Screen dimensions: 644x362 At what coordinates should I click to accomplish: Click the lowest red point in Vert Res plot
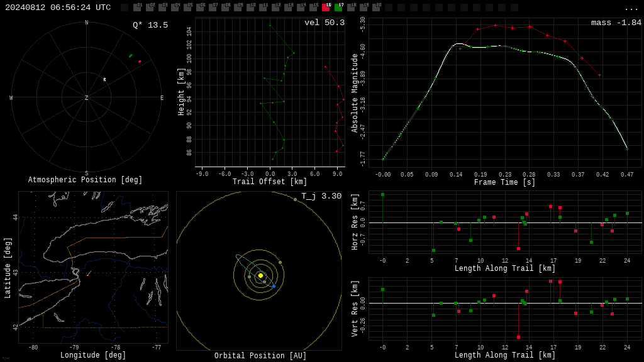tap(518, 337)
